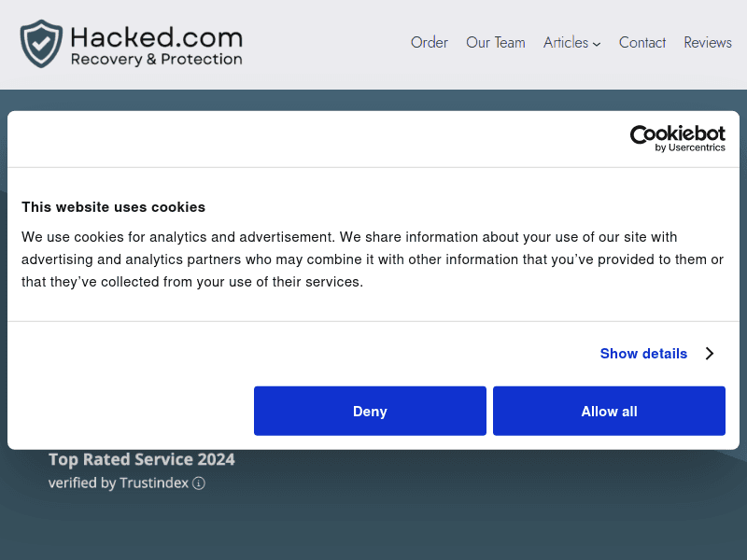Show details of cookie usage
Viewport: 747px width, 560px height.
click(x=643, y=354)
